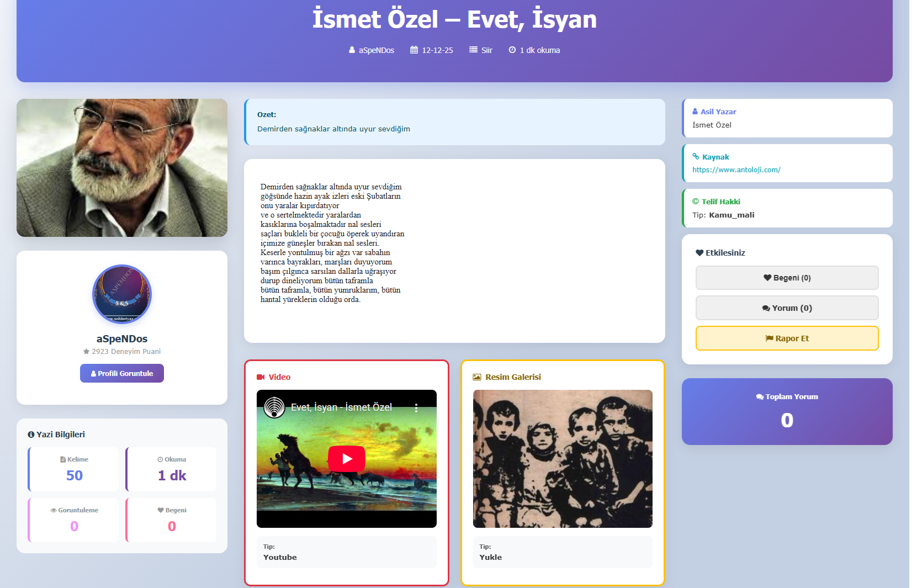The width and height of the screenshot is (912, 588).
Task: Toggle Rapor Et to flag this post
Action: tap(787, 338)
